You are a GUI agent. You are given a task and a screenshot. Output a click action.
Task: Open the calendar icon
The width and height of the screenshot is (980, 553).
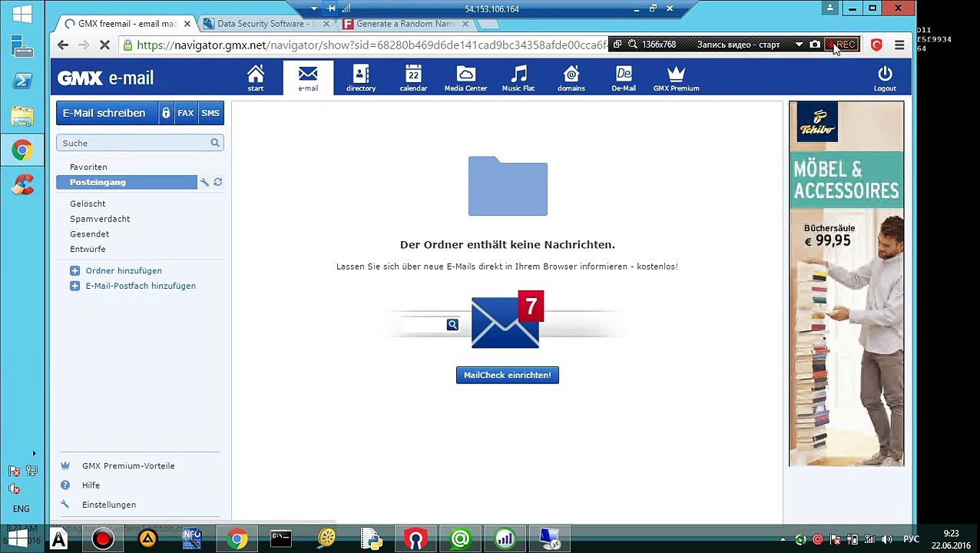pyautogui.click(x=413, y=78)
